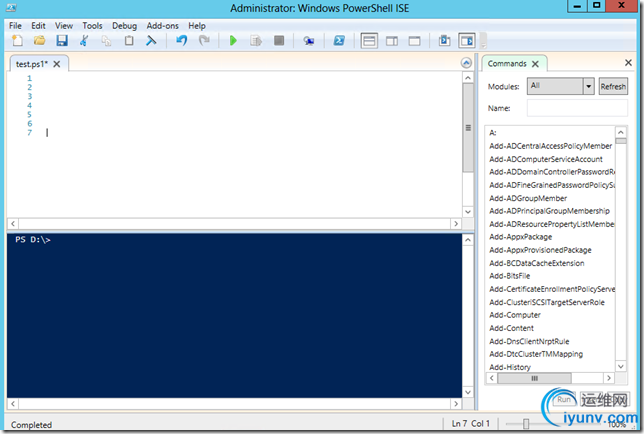
Task: Focus the Name filter field
Action: pyautogui.click(x=577, y=108)
